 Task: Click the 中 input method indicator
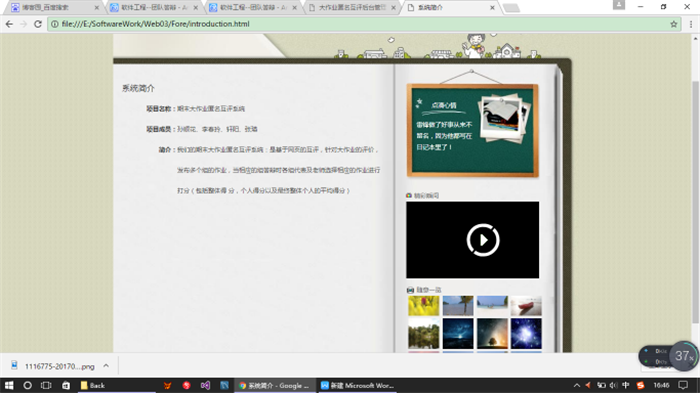pos(625,385)
